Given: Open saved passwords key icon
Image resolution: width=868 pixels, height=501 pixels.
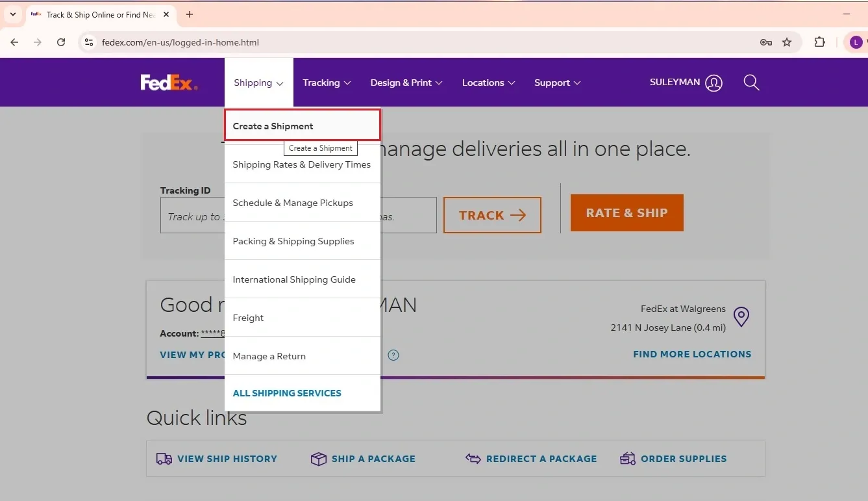Looking at the screenshot, I should tap(766, 42).
